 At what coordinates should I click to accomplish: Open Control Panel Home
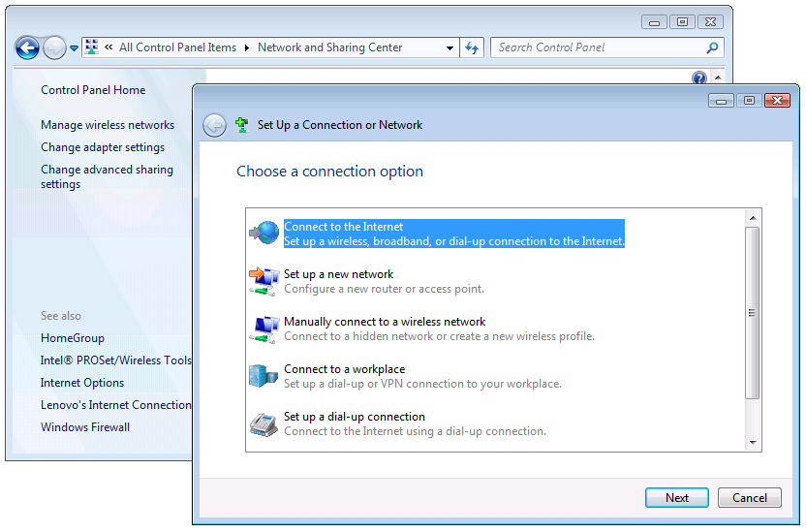point(93,90)
